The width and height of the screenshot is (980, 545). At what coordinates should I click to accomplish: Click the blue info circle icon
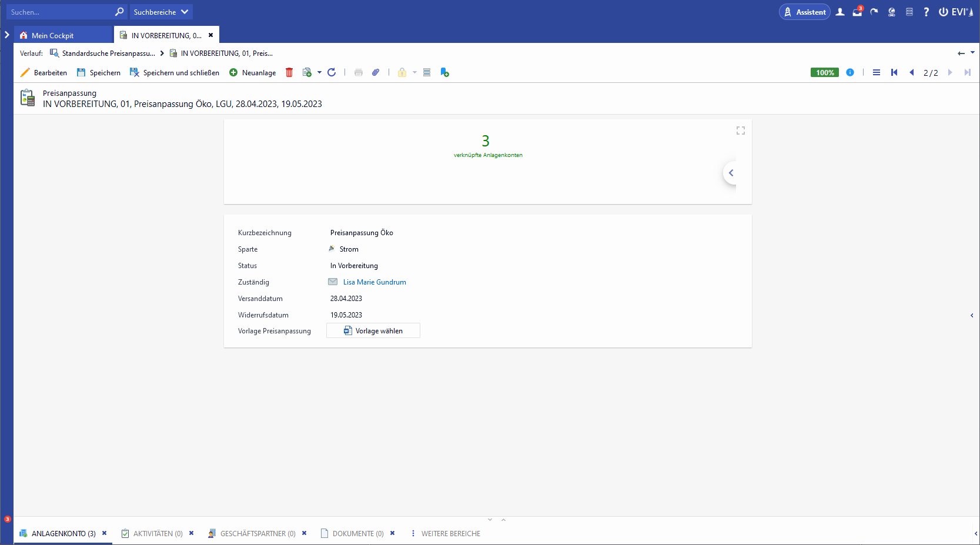click(x=850, y=72)
